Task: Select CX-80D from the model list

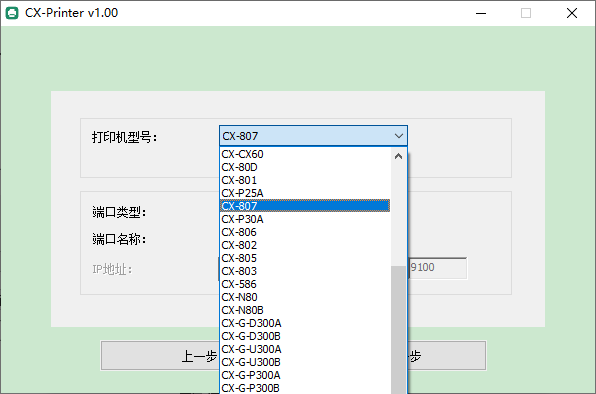Action: [305, 167]
